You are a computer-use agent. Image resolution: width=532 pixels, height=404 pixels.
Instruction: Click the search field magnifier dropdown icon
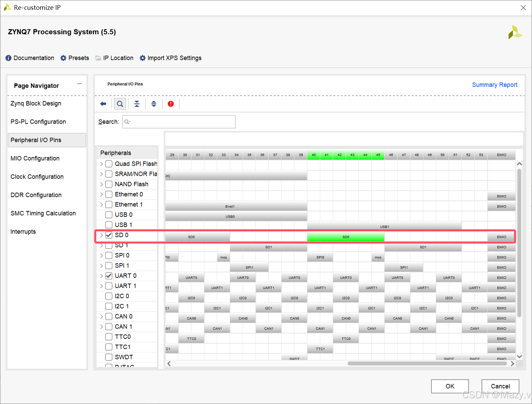[127, 122]
